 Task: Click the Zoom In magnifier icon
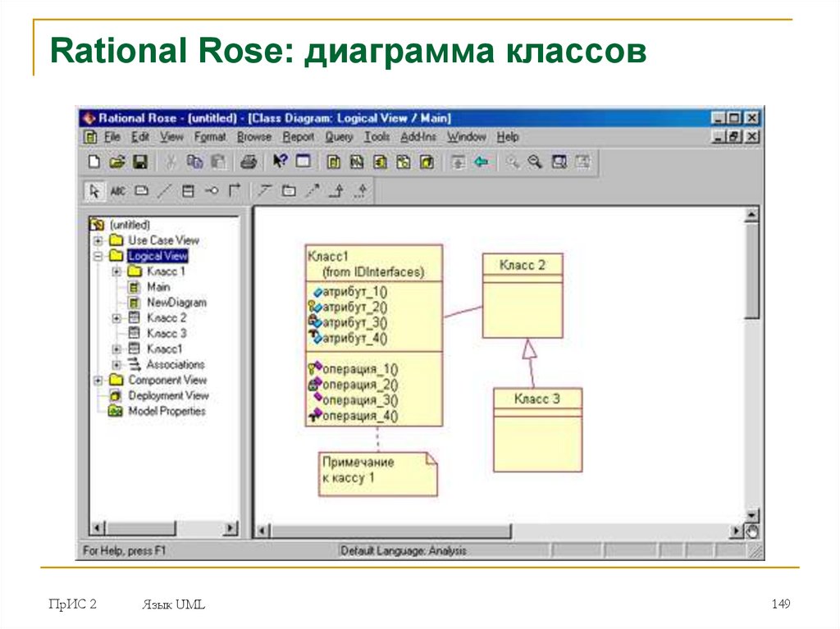point(512,162)
